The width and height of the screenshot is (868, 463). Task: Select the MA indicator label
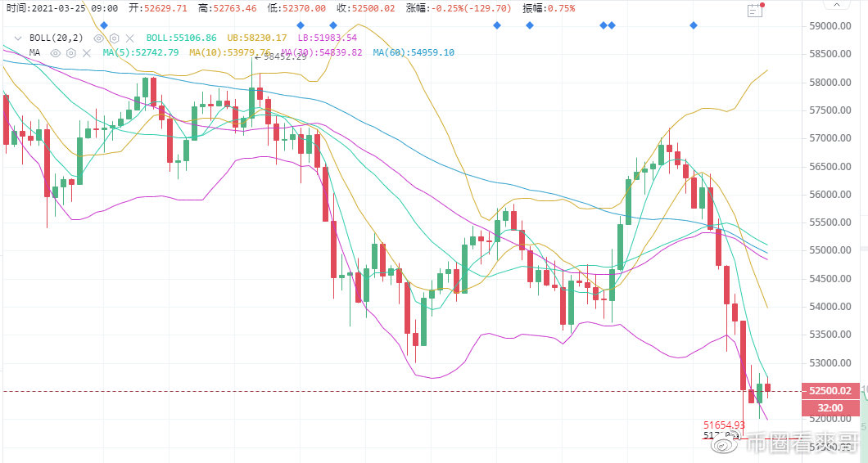click(x=34, y=53)
